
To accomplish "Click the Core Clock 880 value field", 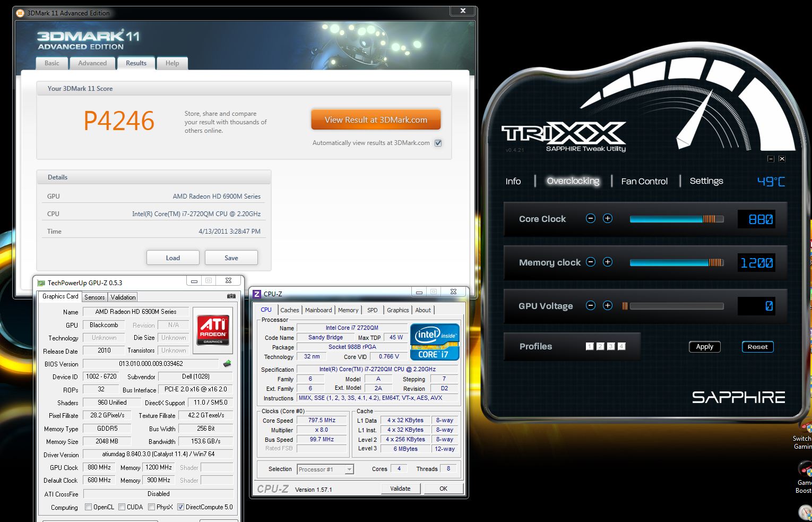I will pyautogui.click(x=756, y=219).
